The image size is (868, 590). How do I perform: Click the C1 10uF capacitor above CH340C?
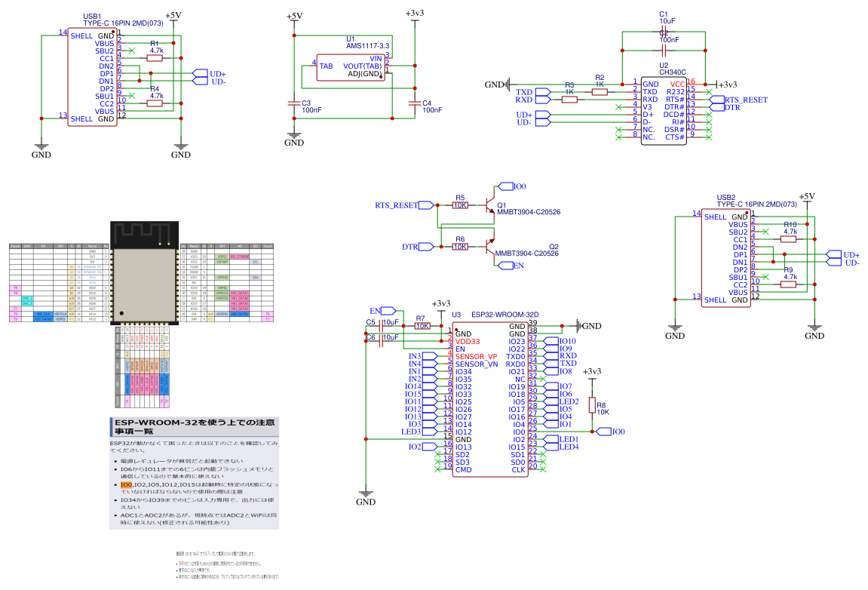tap(663, 32)
